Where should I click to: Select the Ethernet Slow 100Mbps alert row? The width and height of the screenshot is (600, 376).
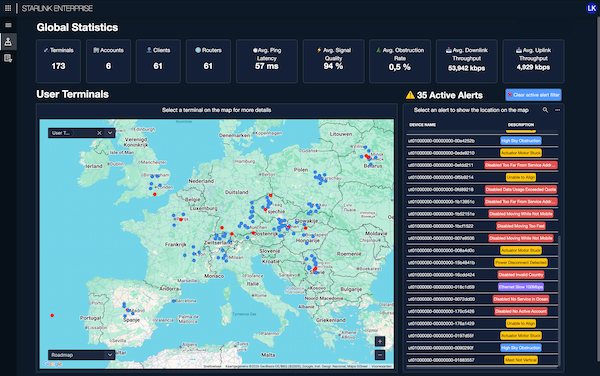coord(482,287)
